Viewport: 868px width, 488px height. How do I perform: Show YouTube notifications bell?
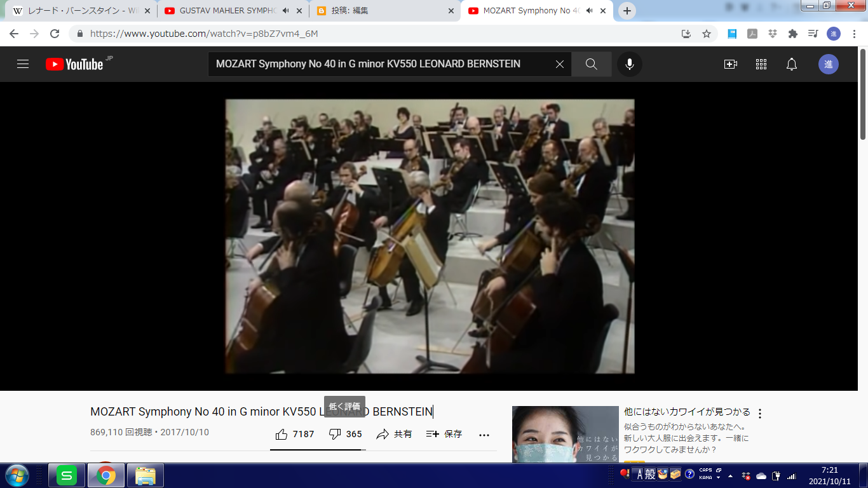coord(792,64)
